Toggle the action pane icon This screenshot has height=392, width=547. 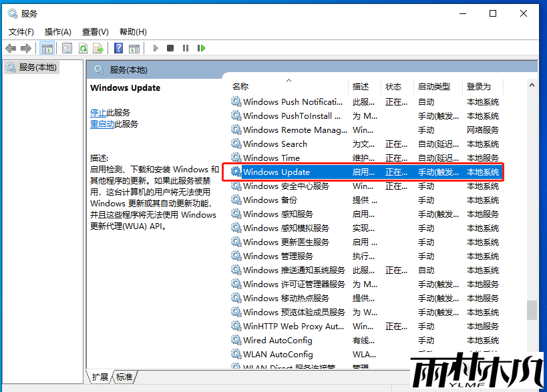pyautogui.click(x=135, y=47)
